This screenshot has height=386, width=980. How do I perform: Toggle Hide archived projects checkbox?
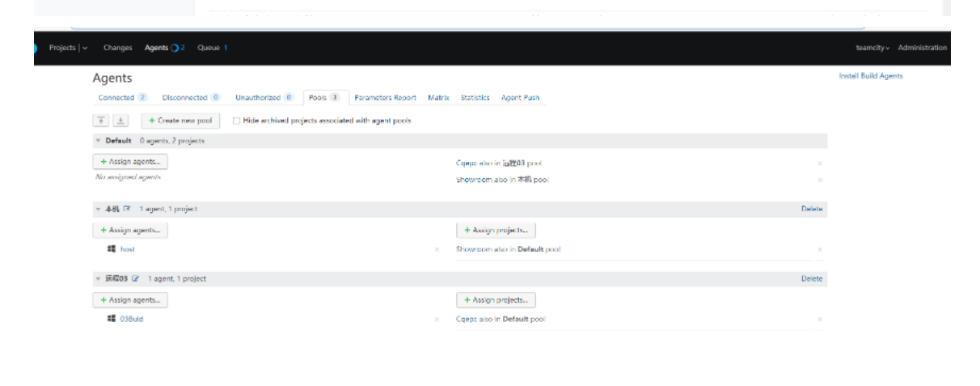coord(236,121)
